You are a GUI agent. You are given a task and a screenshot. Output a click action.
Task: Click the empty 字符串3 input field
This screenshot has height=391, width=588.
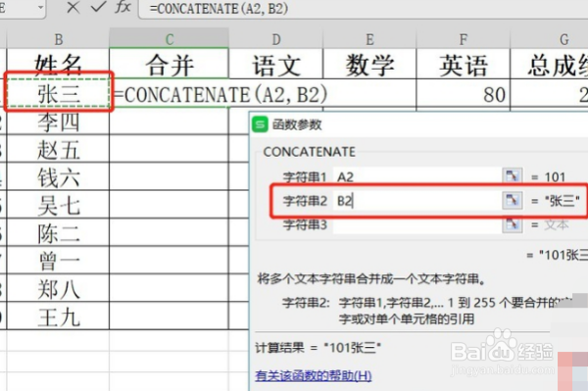coord(417,224)
